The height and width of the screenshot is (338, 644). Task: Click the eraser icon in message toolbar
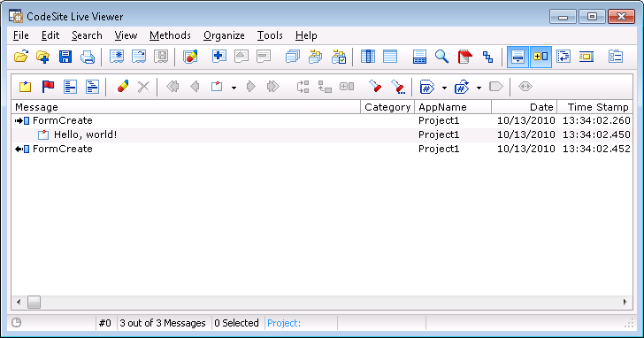tap(122, 86)
